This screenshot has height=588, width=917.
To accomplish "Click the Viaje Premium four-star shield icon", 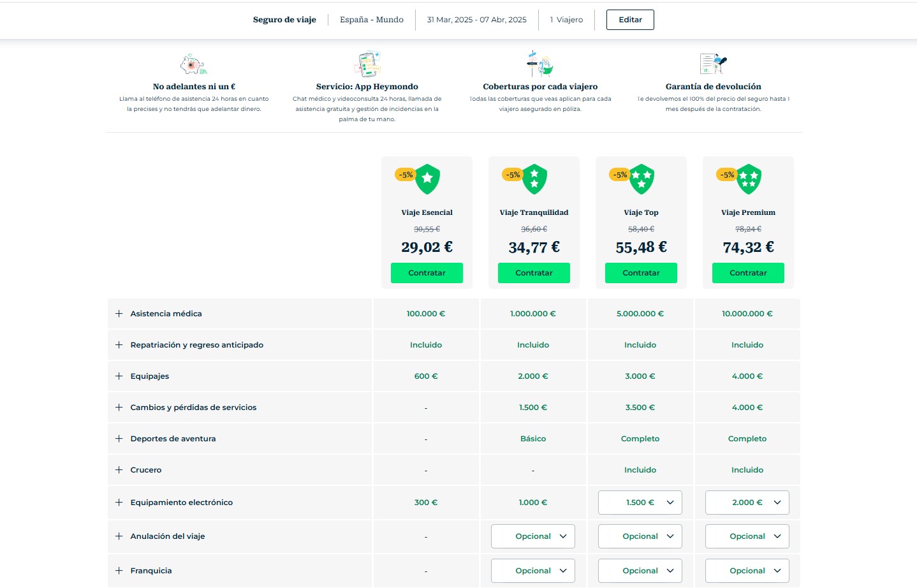I will point(749,179).
